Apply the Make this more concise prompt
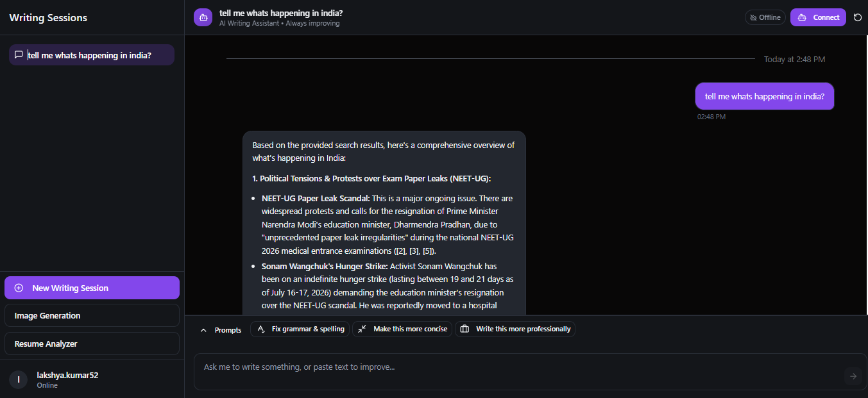The width and height of the screenshot is (868, 398). (x=402, y=329)
